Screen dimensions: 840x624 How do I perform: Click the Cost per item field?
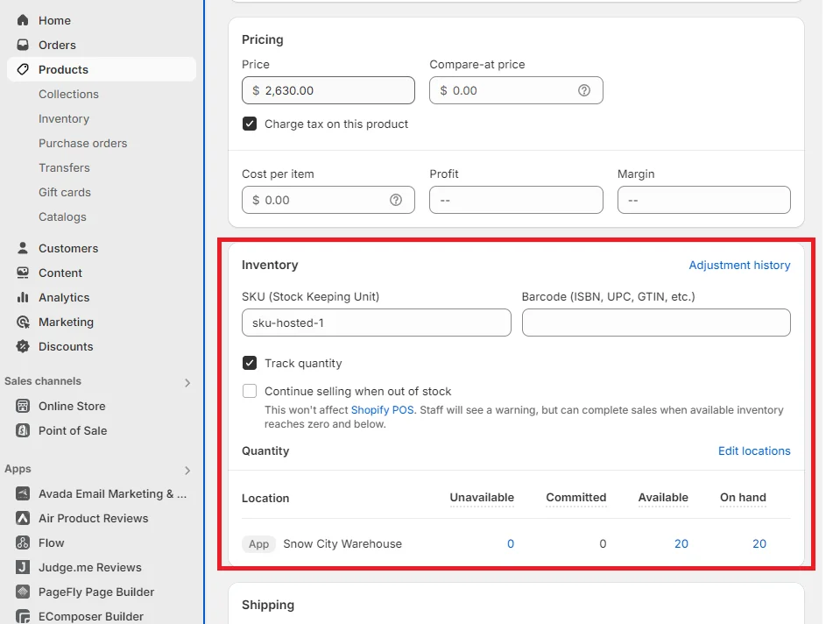coord(328,200)
